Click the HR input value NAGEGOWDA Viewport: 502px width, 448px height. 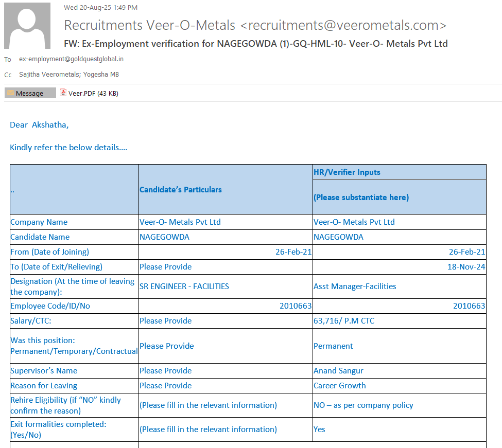(x=338, y=237)
